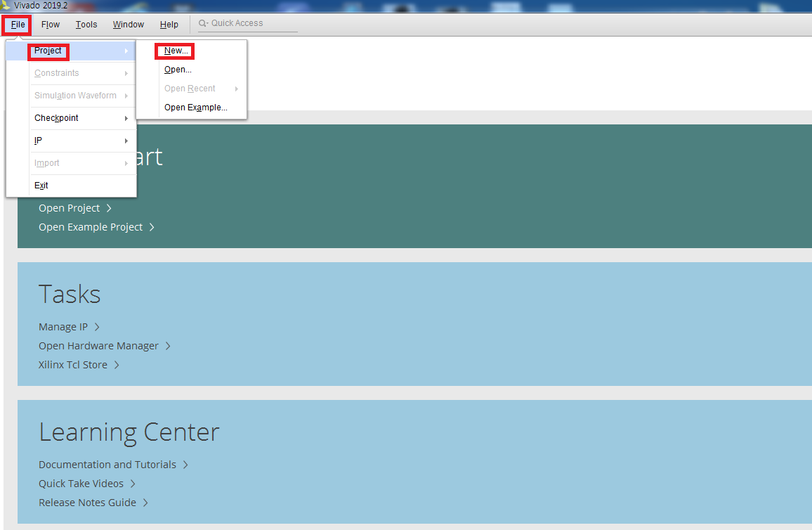Choose Open... in Project submenu

click(x=192, y=70)
